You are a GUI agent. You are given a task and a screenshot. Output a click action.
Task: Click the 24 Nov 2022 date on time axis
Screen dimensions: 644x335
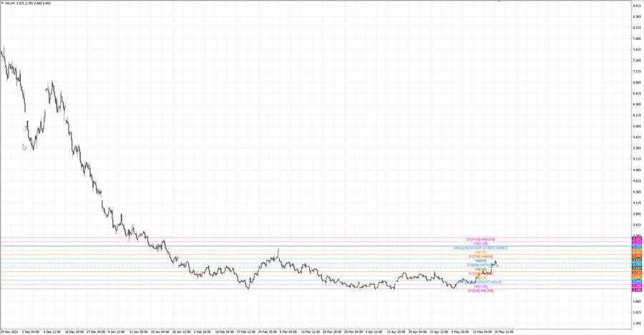[x=9, y=331]
